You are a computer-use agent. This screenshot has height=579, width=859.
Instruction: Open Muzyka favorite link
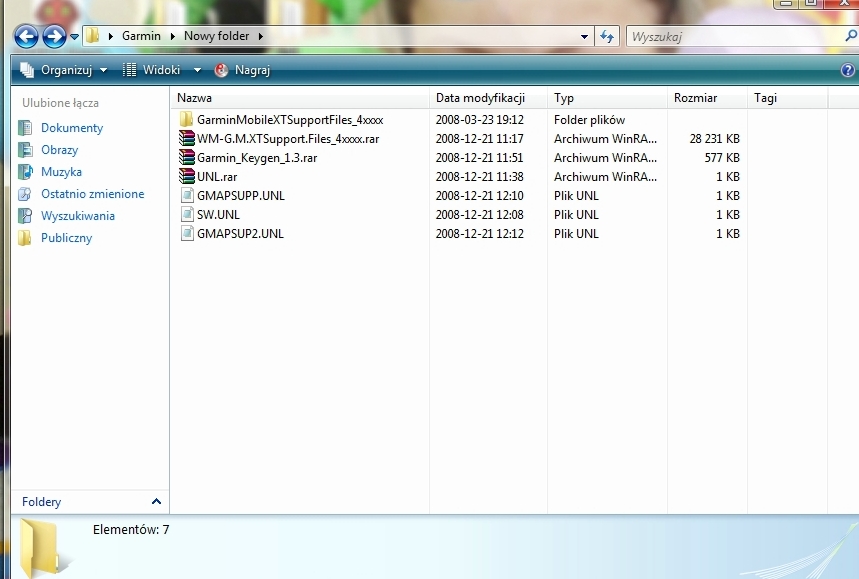(61, 171)
